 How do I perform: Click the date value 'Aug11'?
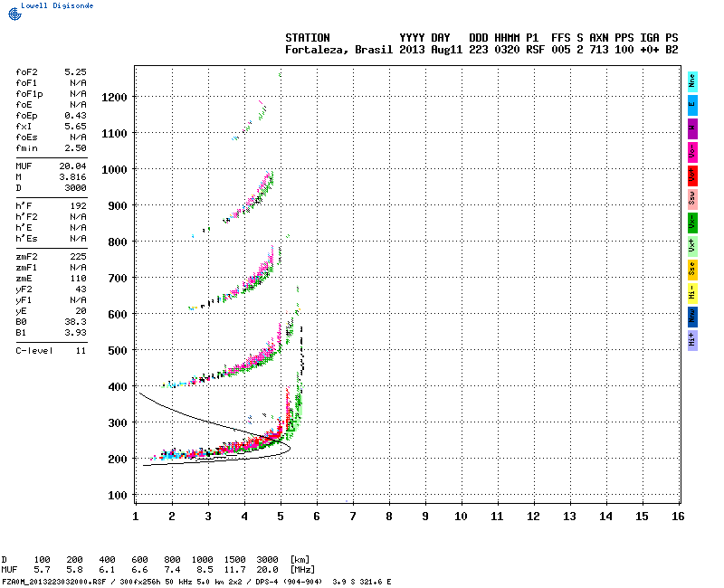tap(446, 50)
